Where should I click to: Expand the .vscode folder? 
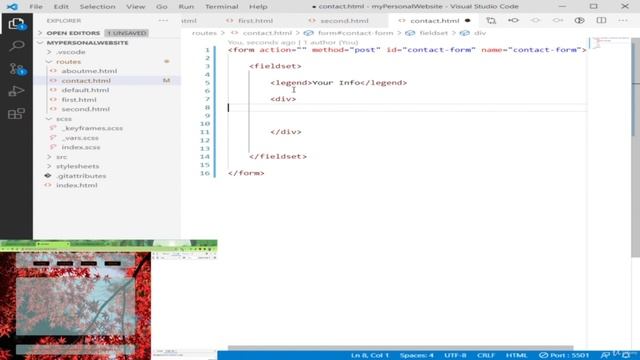tap(71, 52)
